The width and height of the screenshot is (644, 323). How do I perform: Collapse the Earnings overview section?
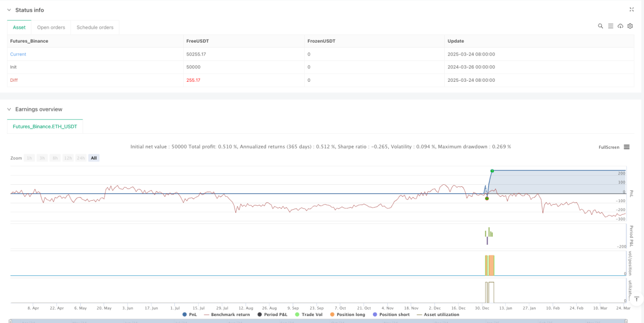[8, 109]
